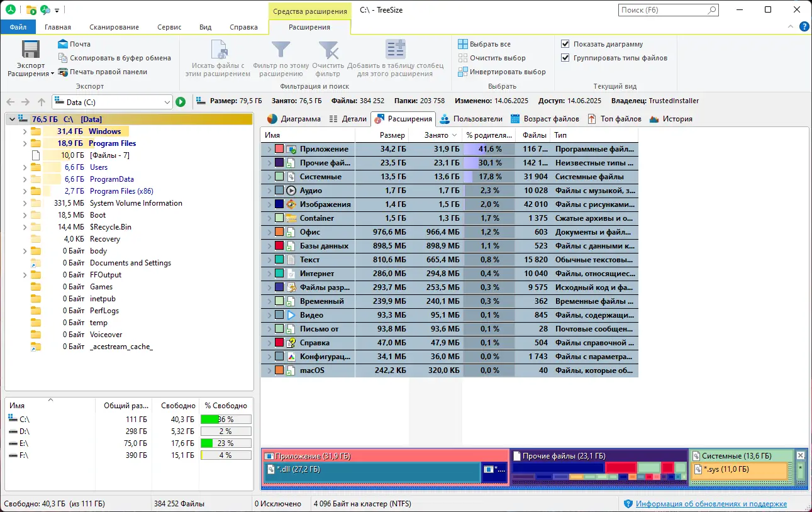The width and height of the screenshot is (812, 512).
Task: Go back with the left navigation arrow
Action: (x=10, y=102)
